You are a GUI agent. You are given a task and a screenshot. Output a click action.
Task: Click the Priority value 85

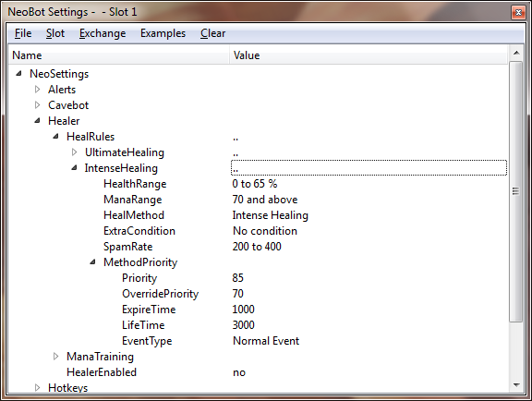238,278
